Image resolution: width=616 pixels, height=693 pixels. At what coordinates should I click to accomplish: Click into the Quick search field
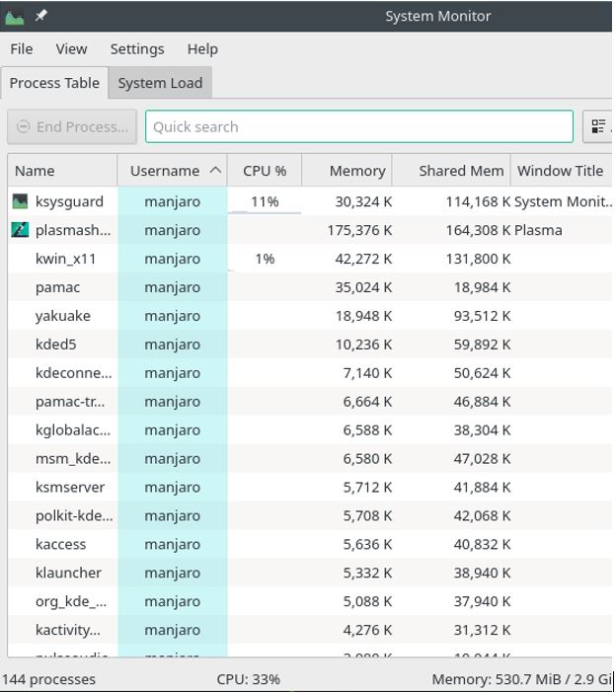tap(358, 126)
